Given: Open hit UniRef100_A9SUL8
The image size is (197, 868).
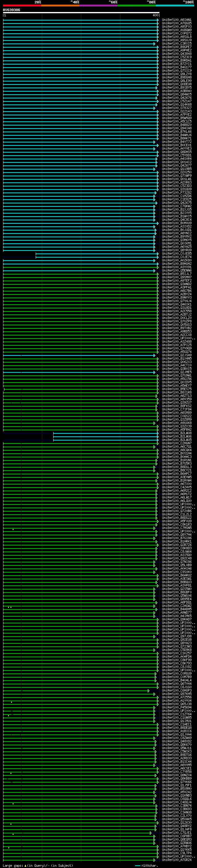Looking at the screenshot, I should tap(177, 37).
